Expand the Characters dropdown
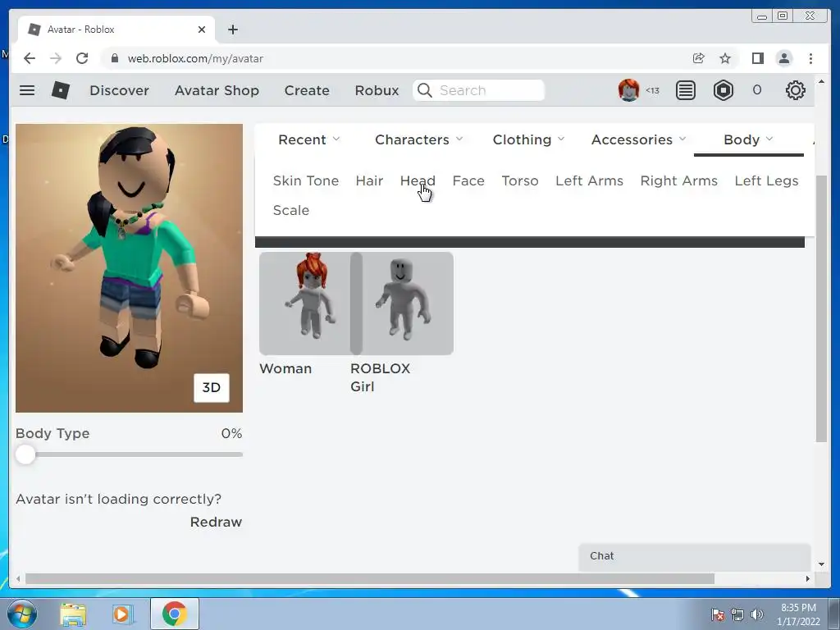The height and width of the screenshot is (630, 840). pyautogui.click(x=418, y=139)
